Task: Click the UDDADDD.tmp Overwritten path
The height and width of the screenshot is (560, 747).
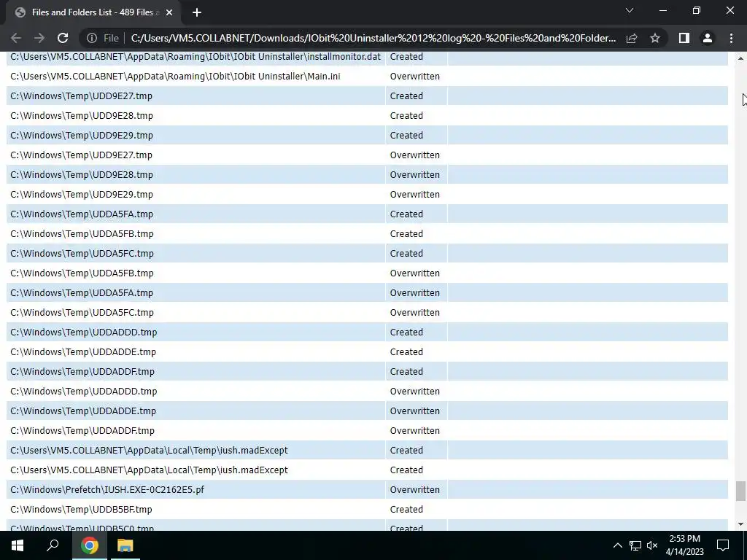Action: [x=84, y=392]
